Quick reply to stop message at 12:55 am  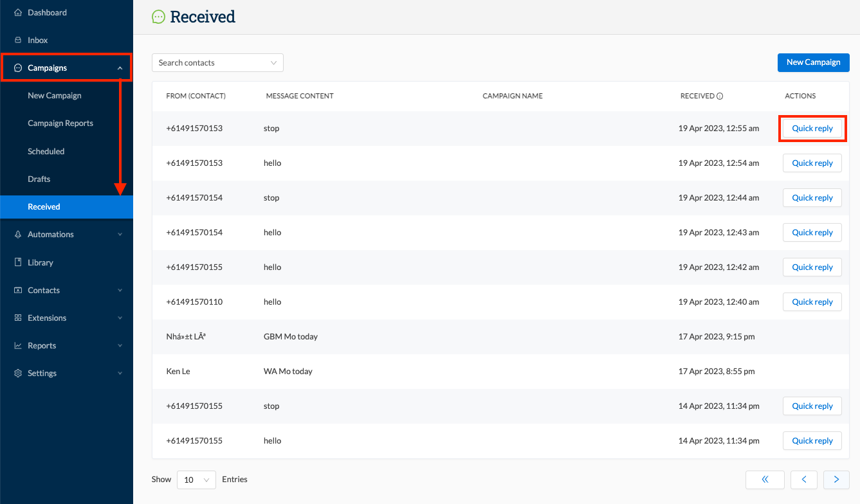coord(812,129)
